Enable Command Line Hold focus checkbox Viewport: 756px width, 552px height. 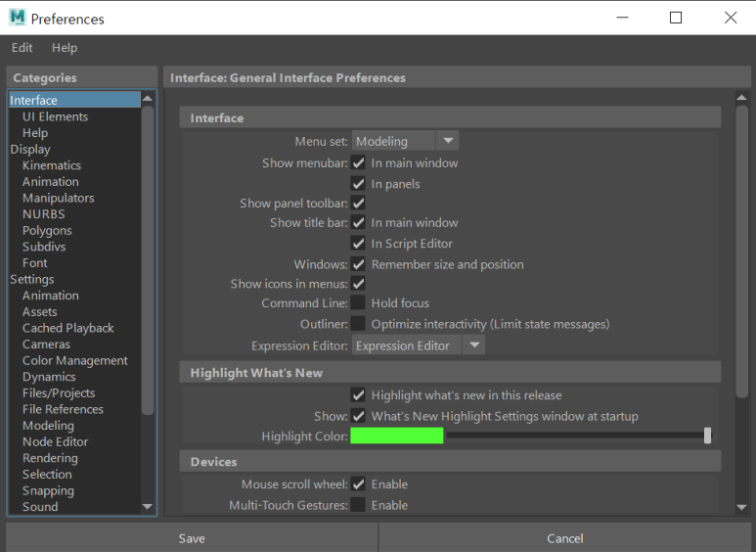pyautogui.click(x=358, y=302)
